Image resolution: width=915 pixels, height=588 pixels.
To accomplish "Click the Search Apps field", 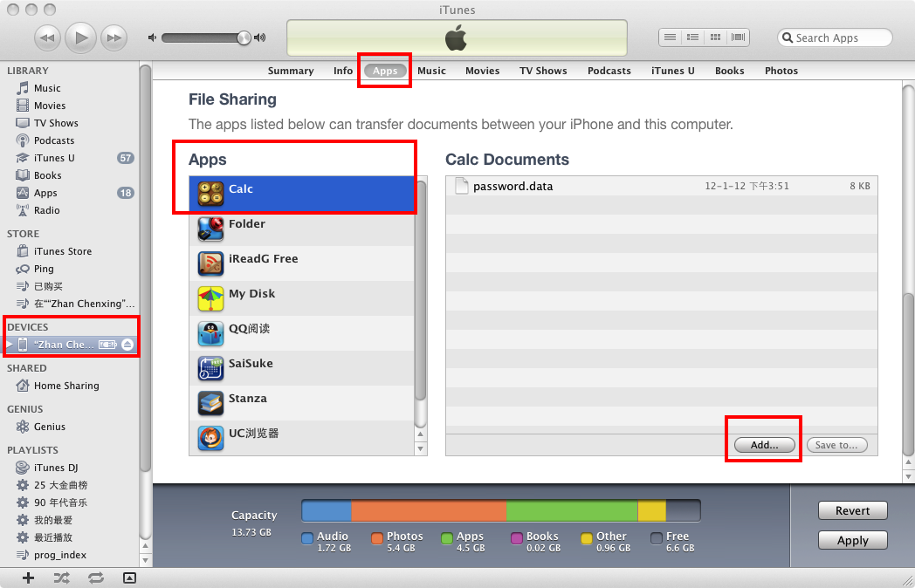I will pyautogui.click(x=835, y=38).
